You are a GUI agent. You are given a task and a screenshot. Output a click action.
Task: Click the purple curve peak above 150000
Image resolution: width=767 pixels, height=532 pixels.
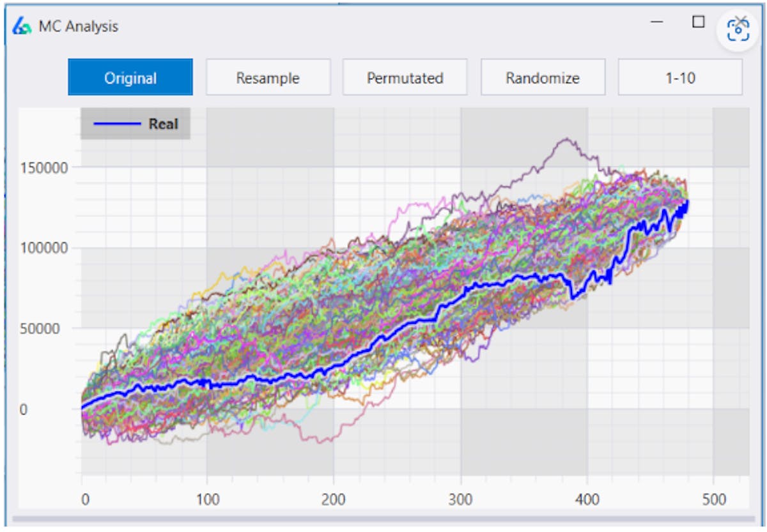click(x=565, y=139)
